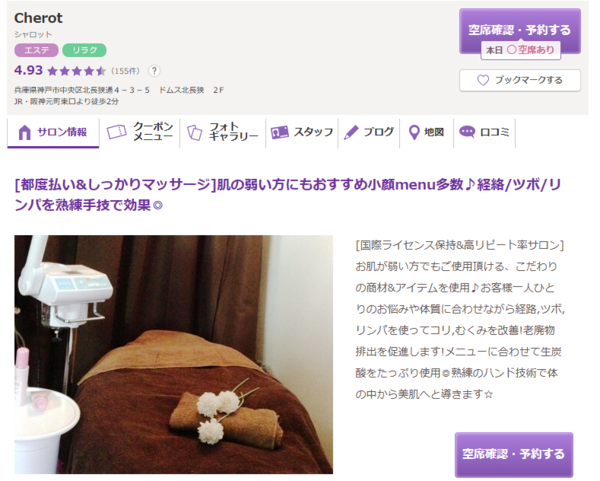Select the エステ category tag

pos(36,50)
